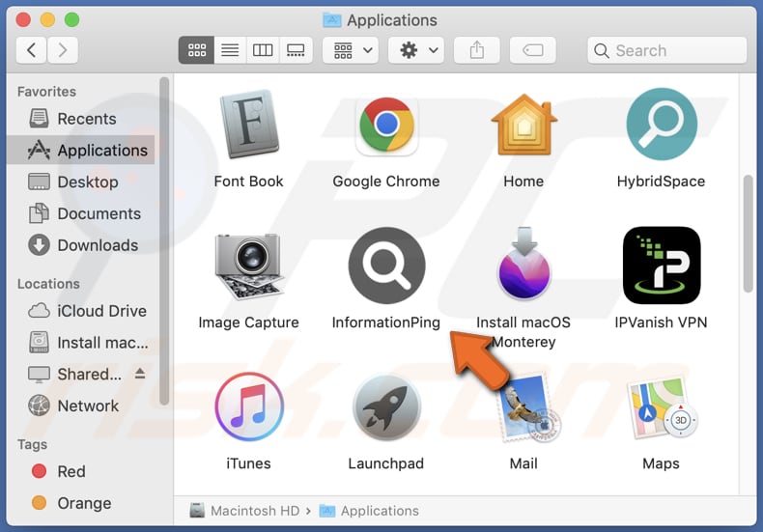This screenshot has width=763, height=532.
Task: Select the Maps app icon
Action: pyautogui.click(x=663, y=408)
